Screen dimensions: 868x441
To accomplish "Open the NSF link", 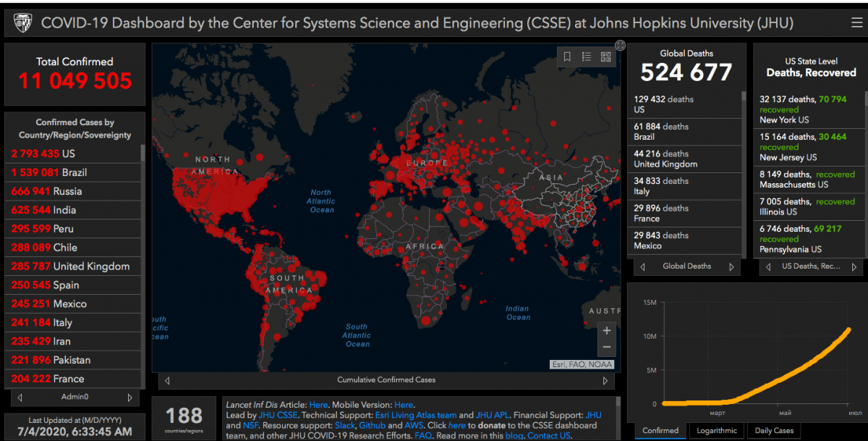I will point(250,426).
